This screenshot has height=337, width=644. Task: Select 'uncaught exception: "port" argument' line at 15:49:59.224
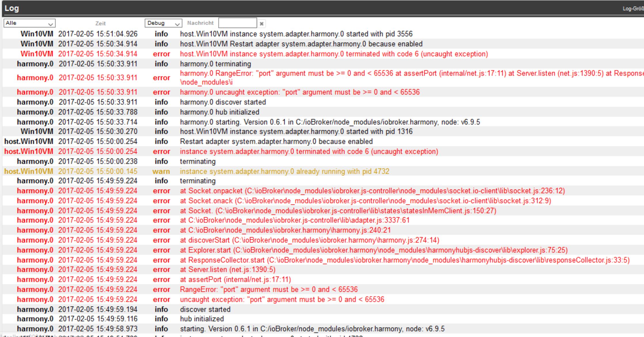[x=282, y=299]
